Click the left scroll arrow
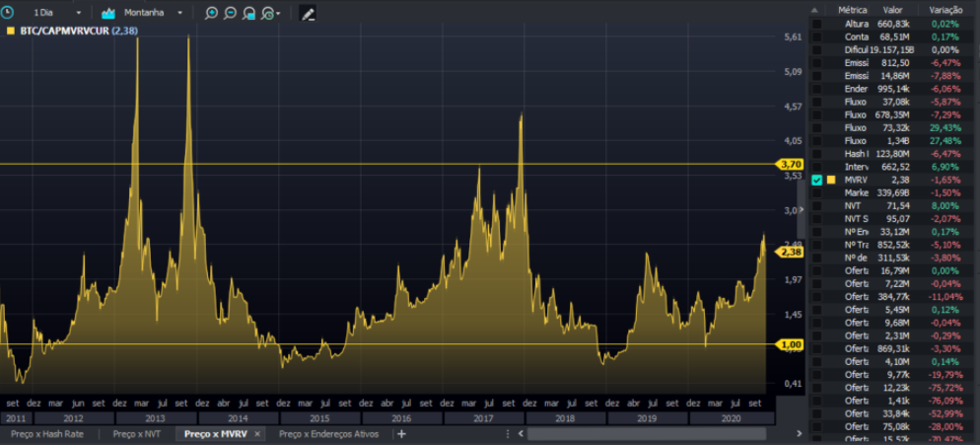Viewport: 980px width, 445px height. (x=520, y=434)
